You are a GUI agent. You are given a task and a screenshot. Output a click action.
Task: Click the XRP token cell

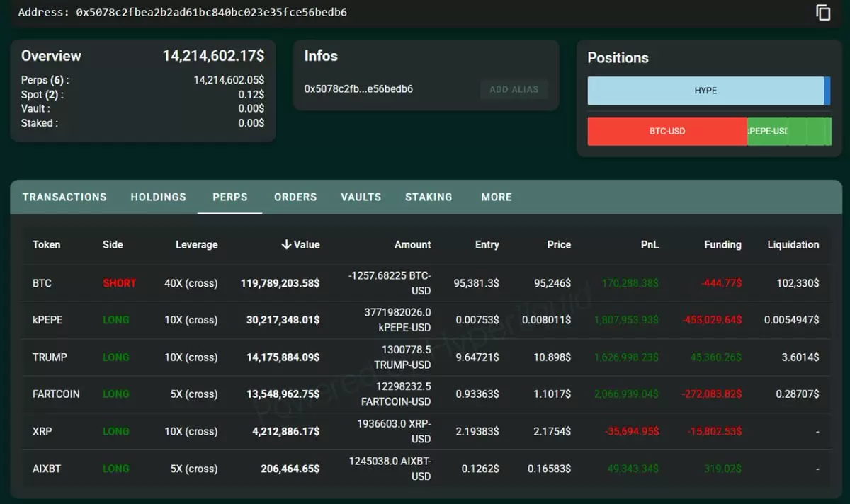pos(42,431)
